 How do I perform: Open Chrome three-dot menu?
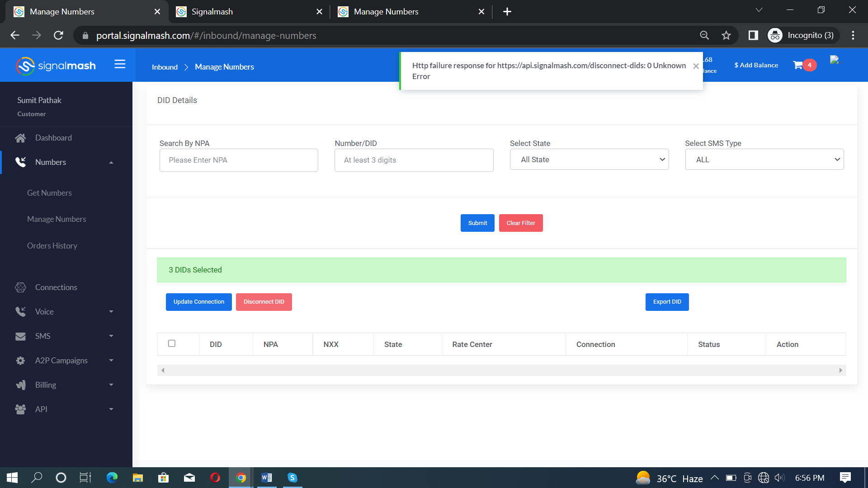pos(853,35)
